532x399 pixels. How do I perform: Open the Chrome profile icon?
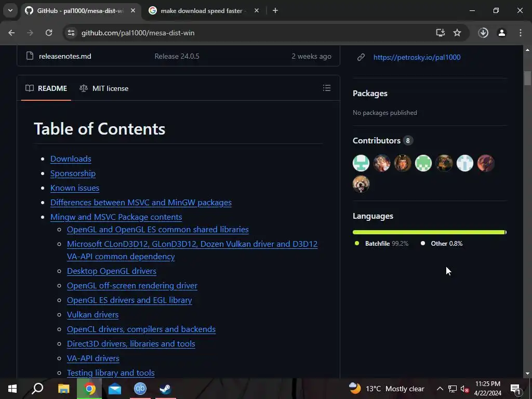coord(502,33)
